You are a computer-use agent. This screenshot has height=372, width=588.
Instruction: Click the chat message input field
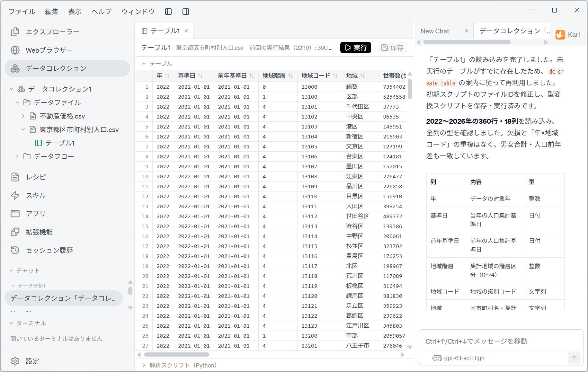(x=501, y=341)
